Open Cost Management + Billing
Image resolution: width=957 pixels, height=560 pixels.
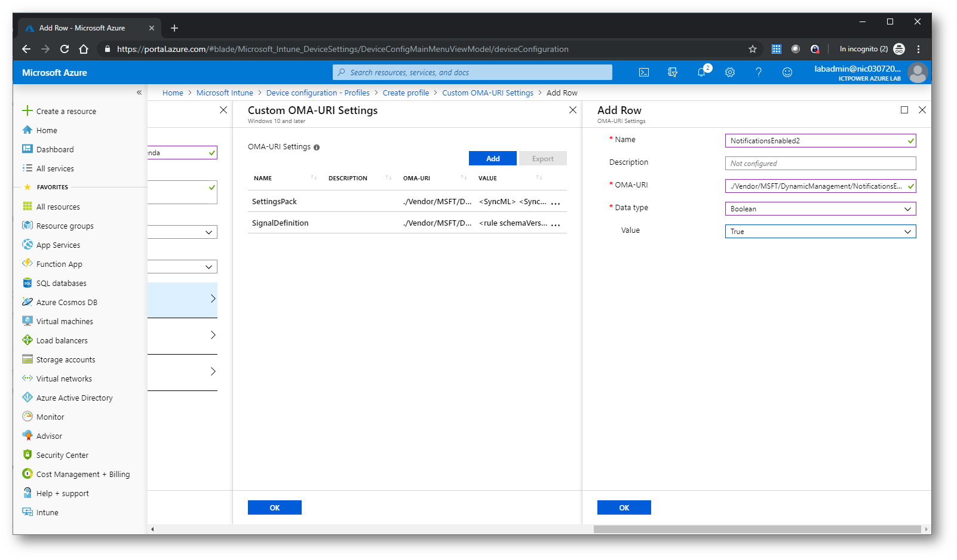[x=82, y=474]
